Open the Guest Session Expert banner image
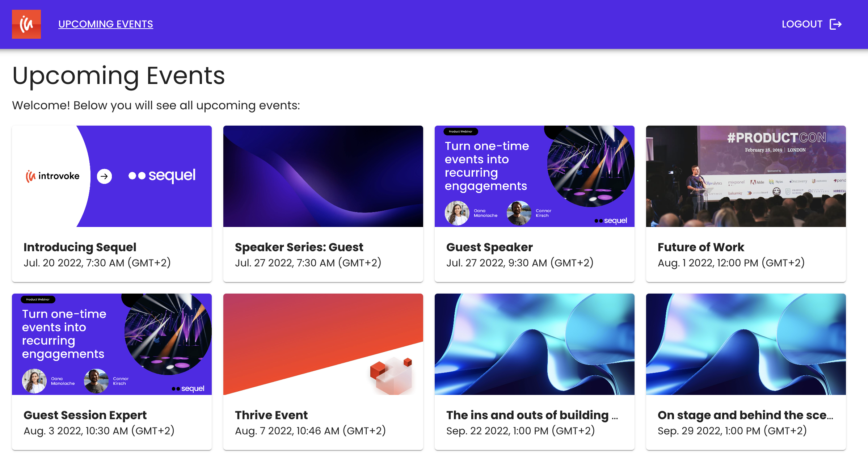The height and width of the screenshot is (459, 868). coord(111,344)
